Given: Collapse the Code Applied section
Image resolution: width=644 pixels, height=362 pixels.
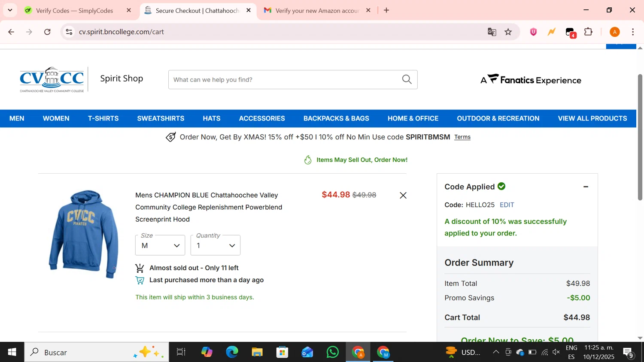Looking at the screenshot, I should click(x=586, y=187).
